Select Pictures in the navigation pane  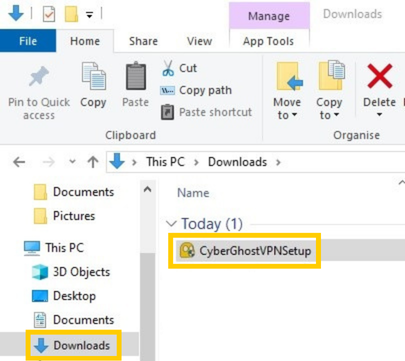64,216
